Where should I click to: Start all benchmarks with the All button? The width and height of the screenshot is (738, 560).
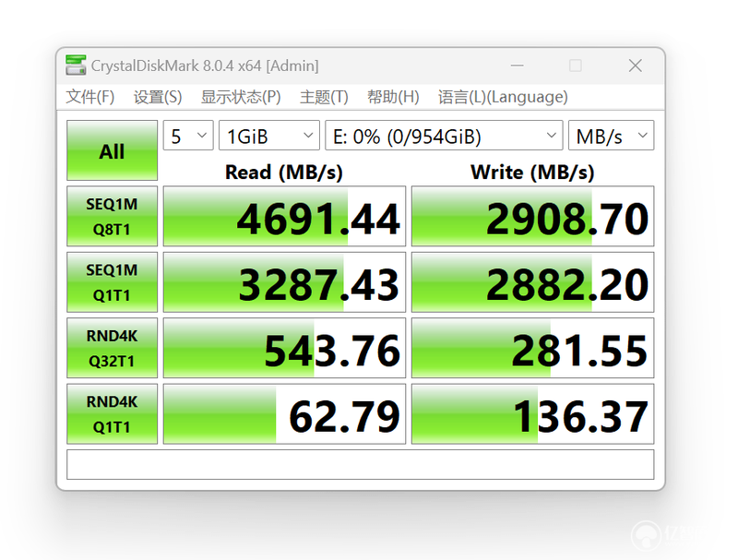point(112,150)
